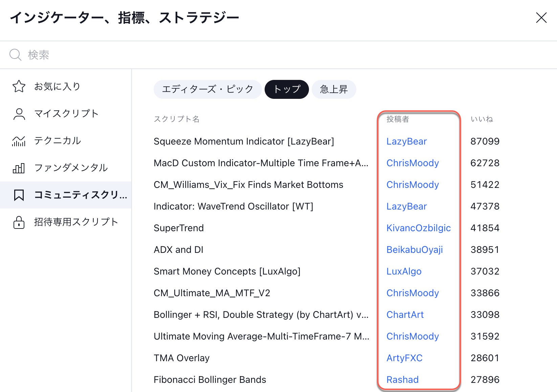This screenshot has height=392, width=557.
Task: Open BeikabuOyaji author profile link
Action: click(x=415, y=250)
